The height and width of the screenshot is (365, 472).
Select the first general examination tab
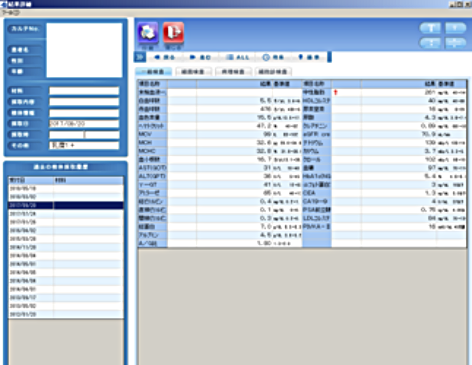154,72
